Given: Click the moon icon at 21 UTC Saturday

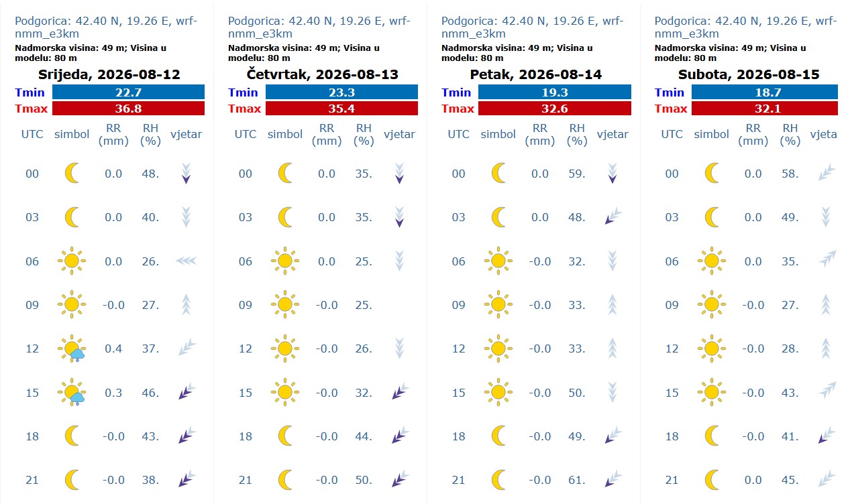Looking at the screenshot, I should [x=712, y=480].
